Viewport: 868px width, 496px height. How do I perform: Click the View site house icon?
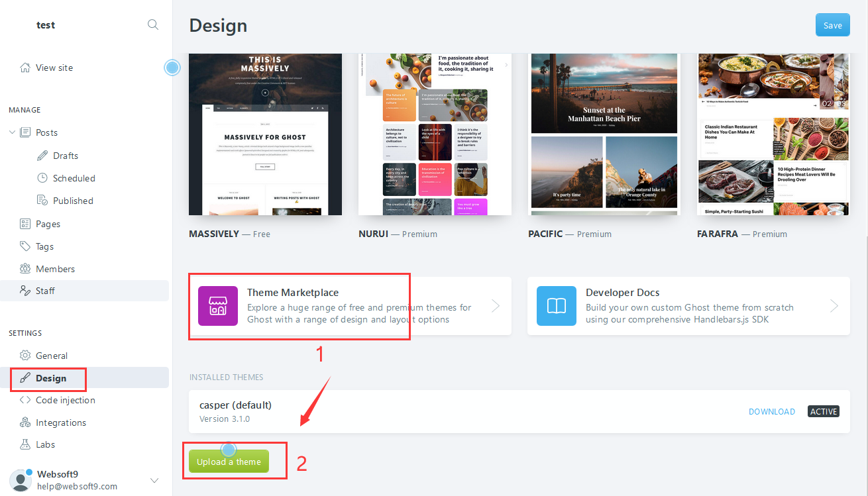point(25,68)
